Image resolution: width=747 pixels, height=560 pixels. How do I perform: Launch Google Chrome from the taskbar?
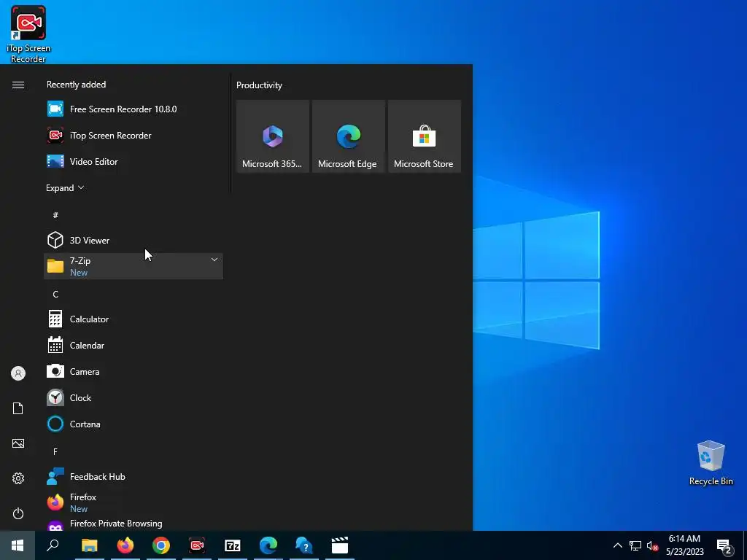pyautogui.click(x=161, y=545)
